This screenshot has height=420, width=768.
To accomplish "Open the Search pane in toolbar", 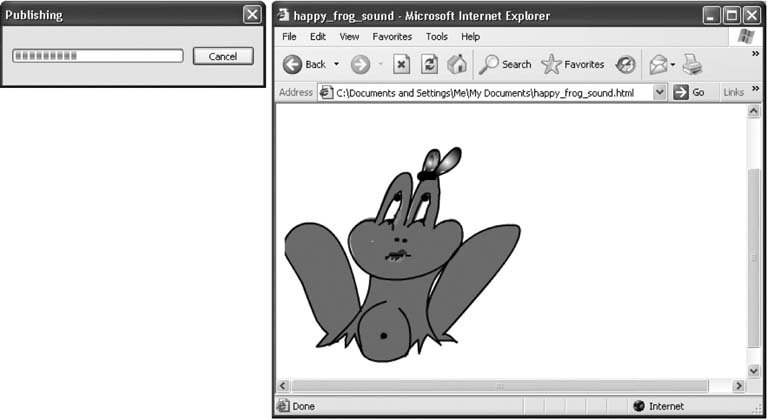I will [x=505, y=64].
